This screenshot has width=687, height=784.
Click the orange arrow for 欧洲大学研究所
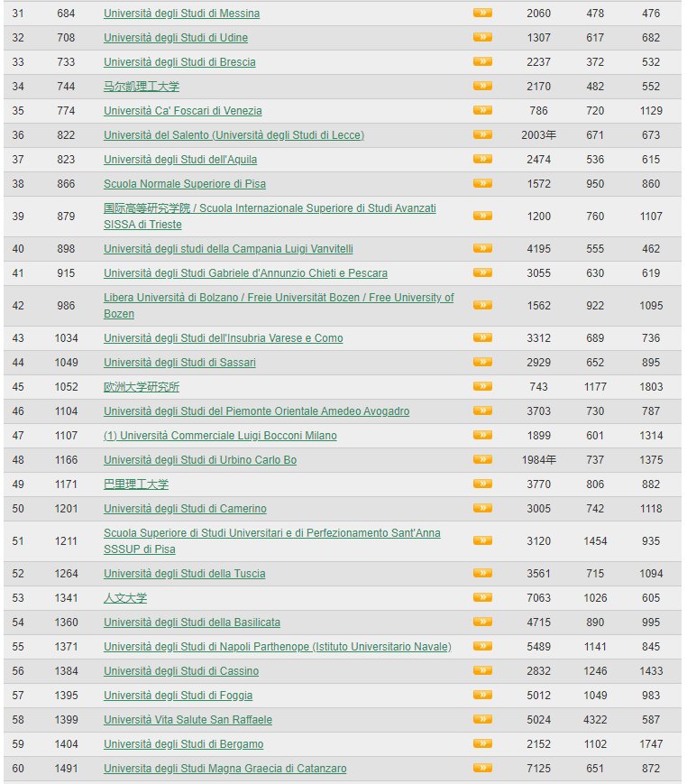click(482, 386)
